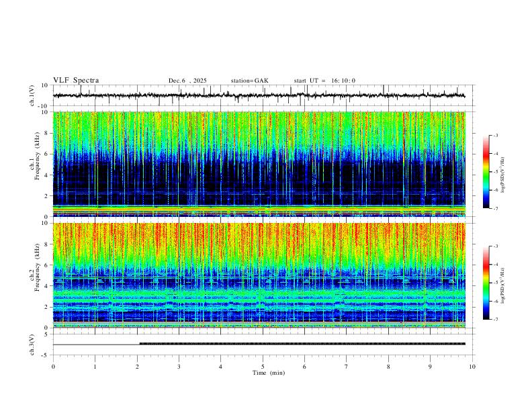Click the ch.1 'Frequency (kHz)' axis label
Screen dimensions: 532x411
click(38, 156)
